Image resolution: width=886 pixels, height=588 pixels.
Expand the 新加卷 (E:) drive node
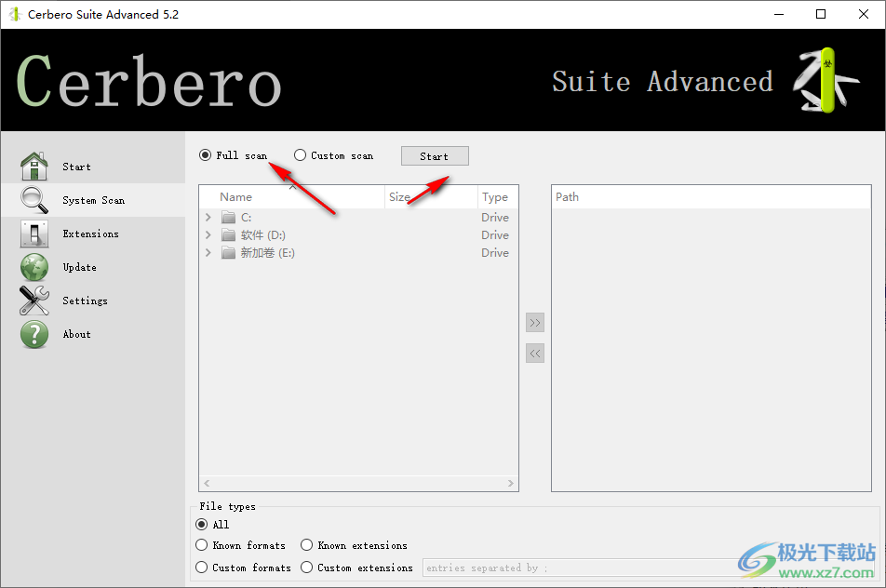tap(208, 252)
